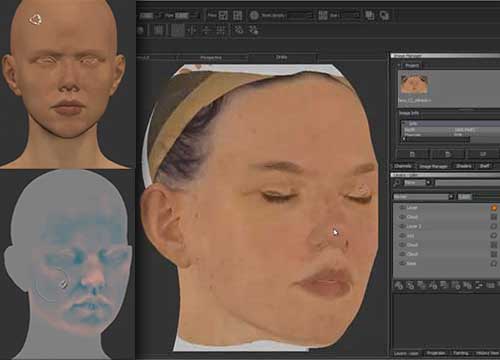This screenshot has width=500, height=360.
Task: Click the four-pane grid layout icon in toolbar
Action: pos(238,15)
